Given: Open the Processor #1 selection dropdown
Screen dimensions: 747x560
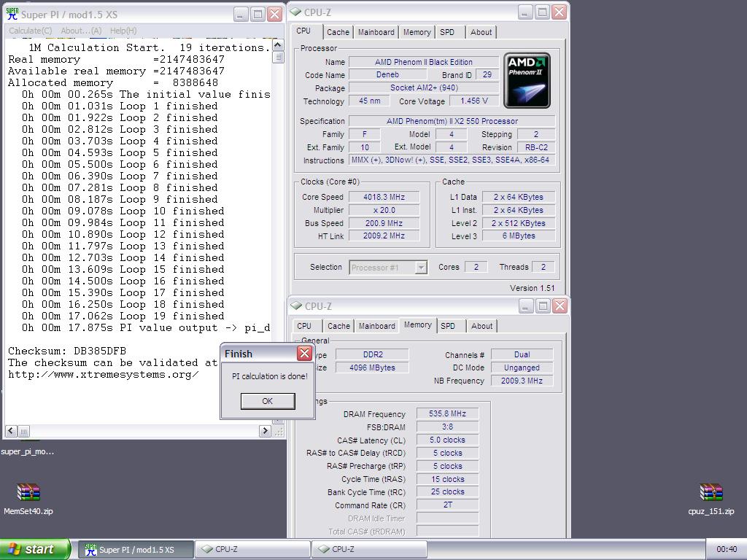Looking at the screenshot, I should pos(421,268).
